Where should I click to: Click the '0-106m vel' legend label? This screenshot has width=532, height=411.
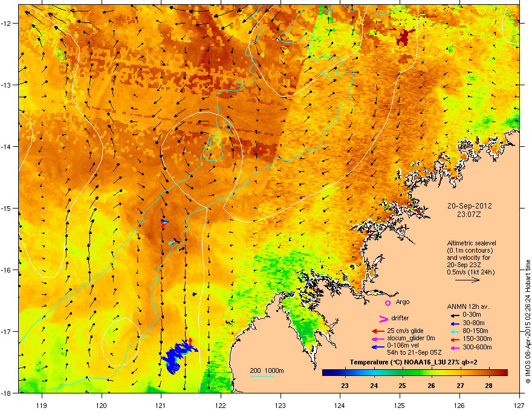point(403,346)
